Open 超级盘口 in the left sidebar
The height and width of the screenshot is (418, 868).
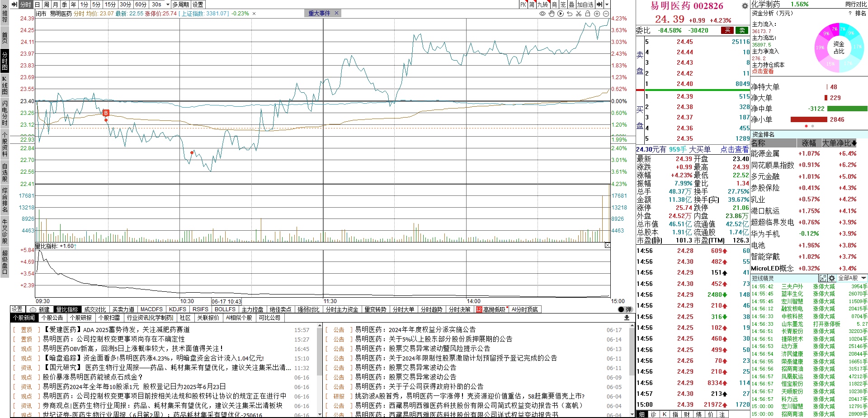5,261
